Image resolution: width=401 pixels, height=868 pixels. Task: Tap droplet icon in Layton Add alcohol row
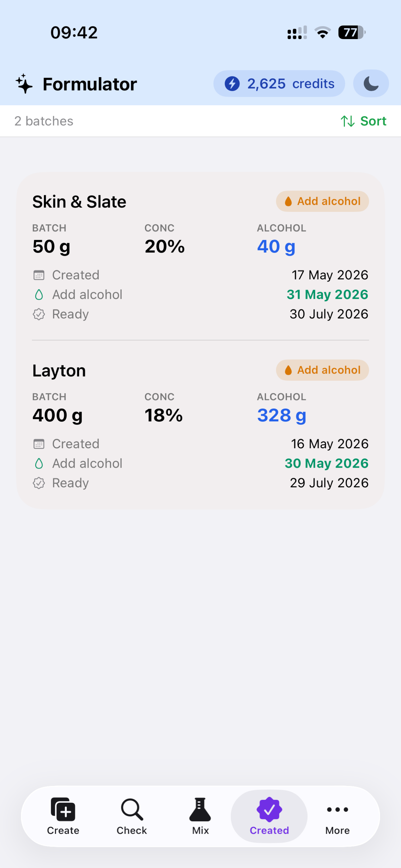[x=39, y=464]
